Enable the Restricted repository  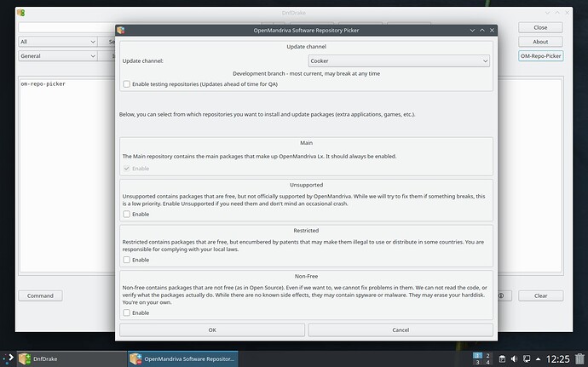tap(126, 260)
